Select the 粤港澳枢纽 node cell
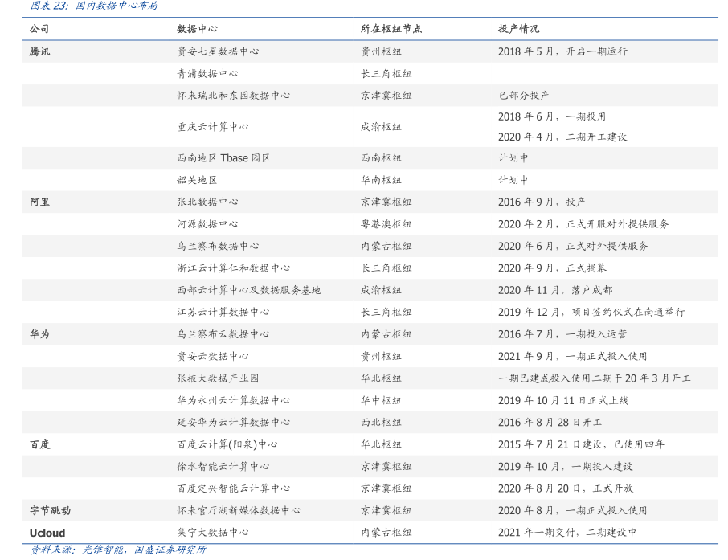 (386, 224)
